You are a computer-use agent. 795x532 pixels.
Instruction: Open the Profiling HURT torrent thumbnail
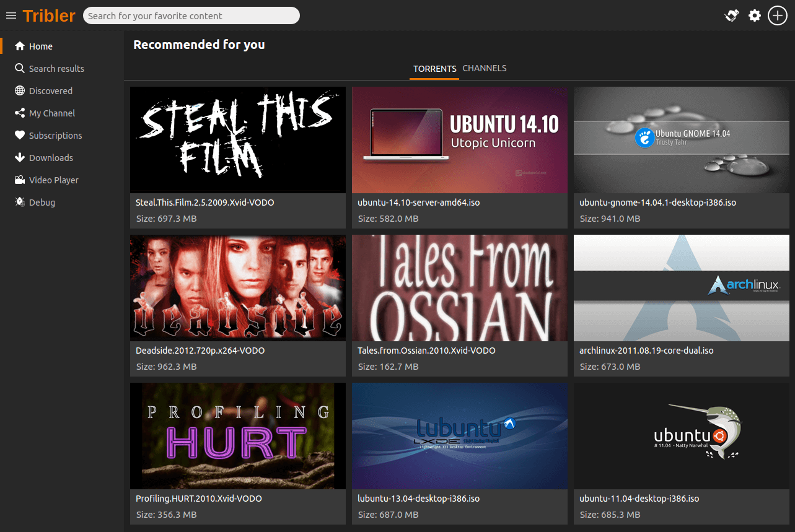[x=238, y=436]
